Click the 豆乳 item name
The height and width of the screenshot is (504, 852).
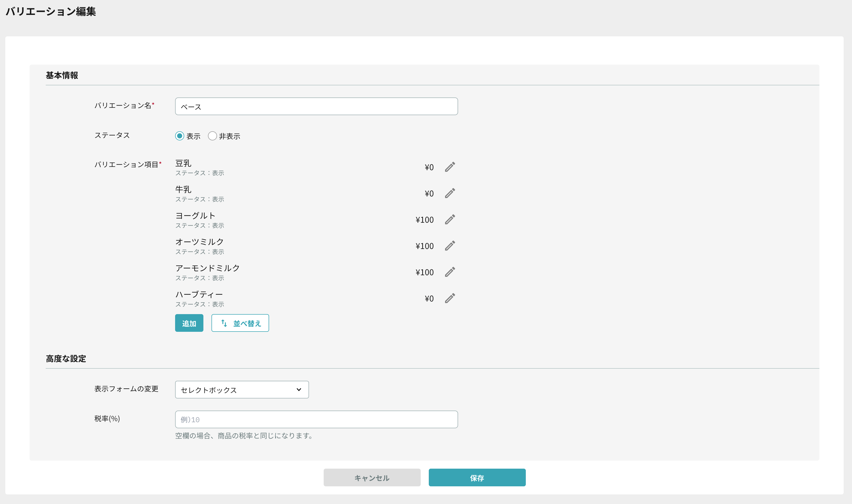183,163
